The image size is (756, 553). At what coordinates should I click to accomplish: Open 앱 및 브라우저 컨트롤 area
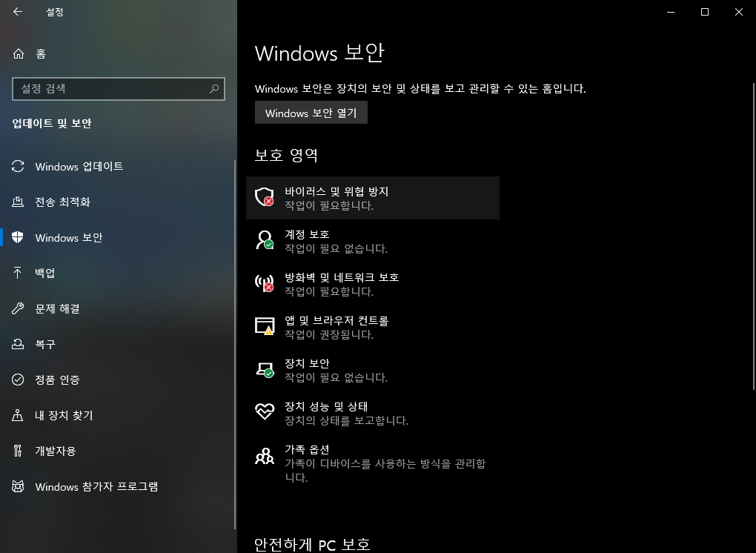pyautogui.click(x=373, y=327)
